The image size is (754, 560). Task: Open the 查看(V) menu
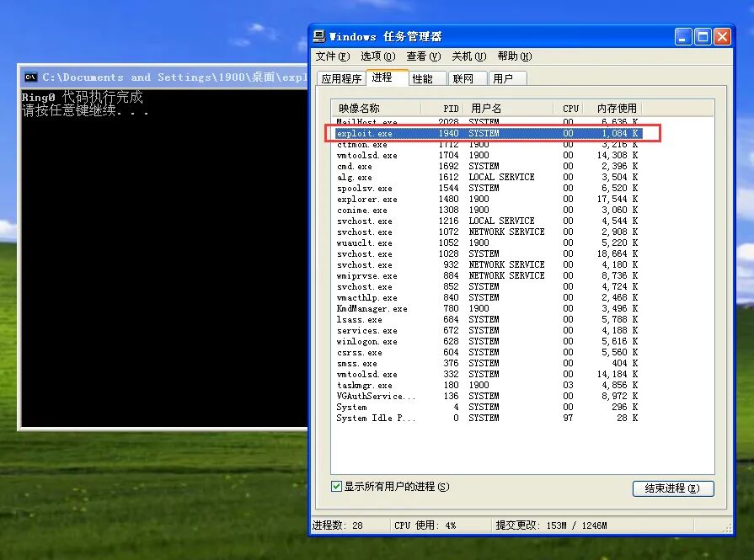click(x=423, y=56)
